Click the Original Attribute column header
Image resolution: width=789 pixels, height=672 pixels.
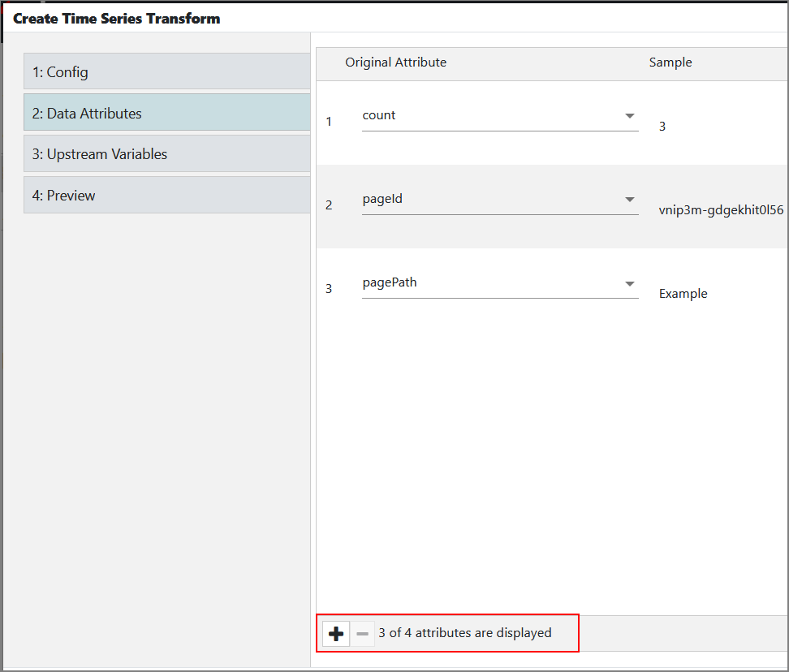click(395, 62)
